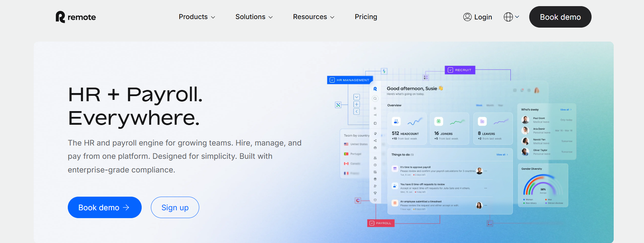This screenshot has width=644, height=243.
Task: Open three-dot menu on time-off requests task
Action: (x=486, y=188)
